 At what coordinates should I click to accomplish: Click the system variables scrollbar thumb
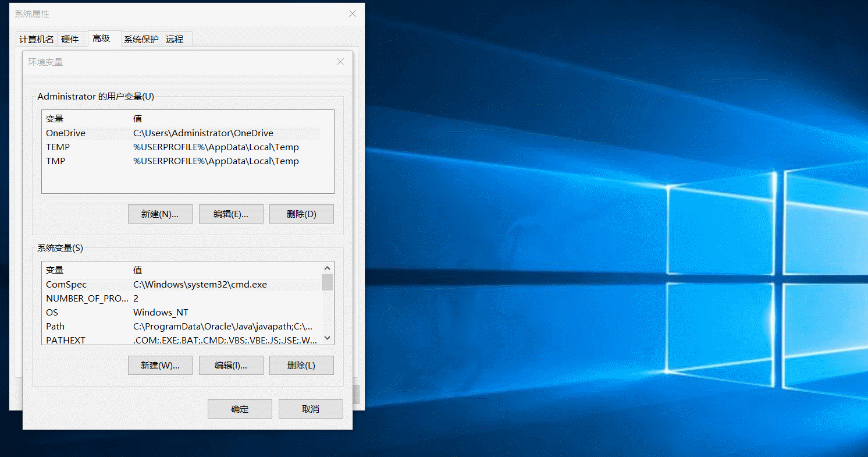coord(328,282)
